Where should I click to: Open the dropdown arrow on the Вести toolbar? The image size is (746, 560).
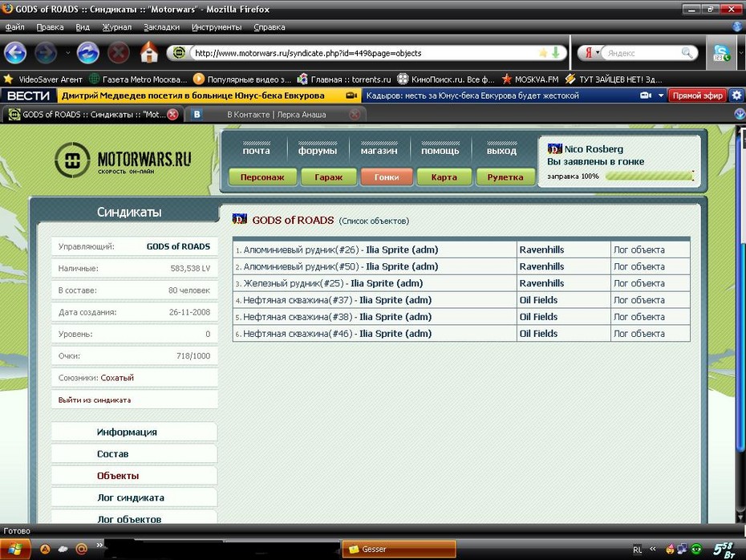[661, 95]
